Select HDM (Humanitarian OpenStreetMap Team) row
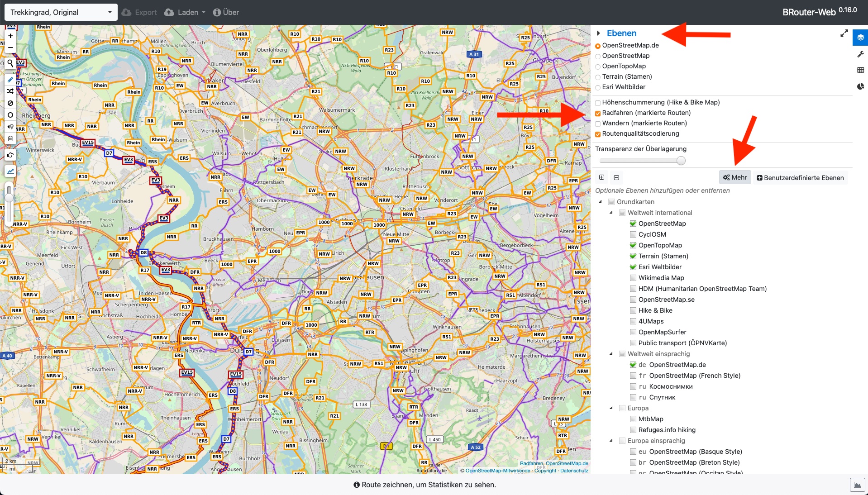Image resolution: width=868 pixels, height=495 pixels. tap(702, 289)
